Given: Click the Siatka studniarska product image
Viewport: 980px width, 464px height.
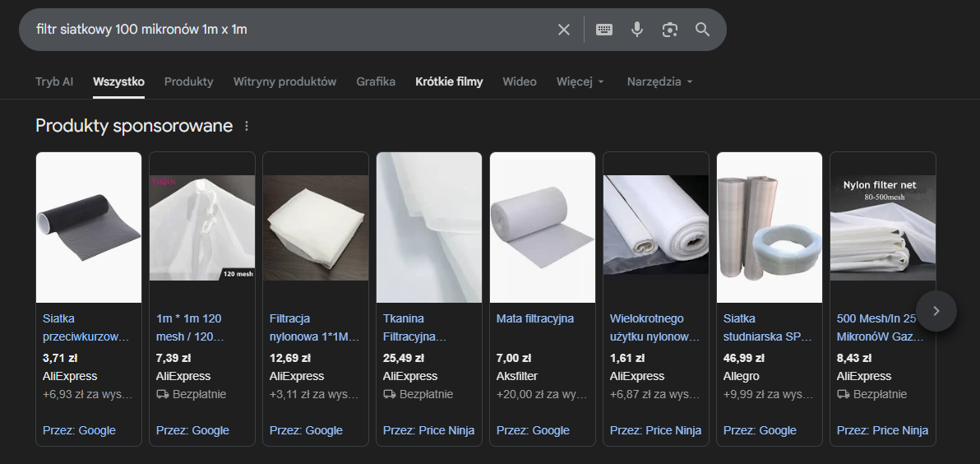Looking at the screenshot, I should coord(770,227).
